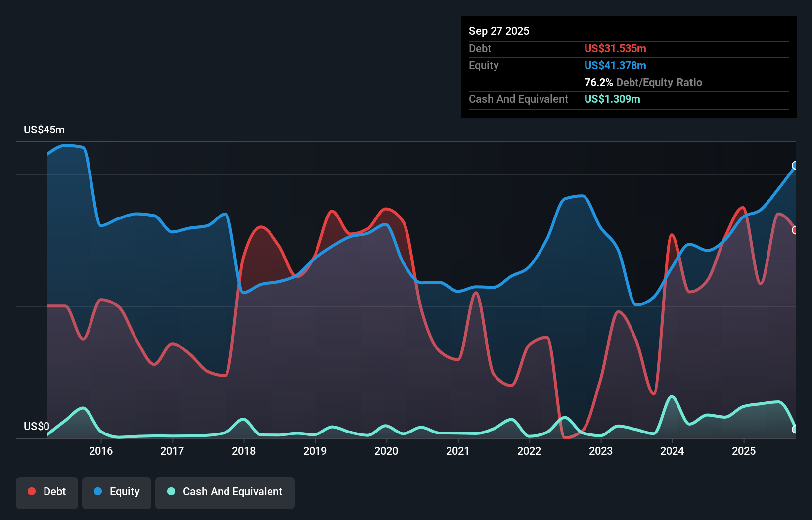Click the US$1.309m cash value
This screenshot has width=812, height=520.
(612, 99)
